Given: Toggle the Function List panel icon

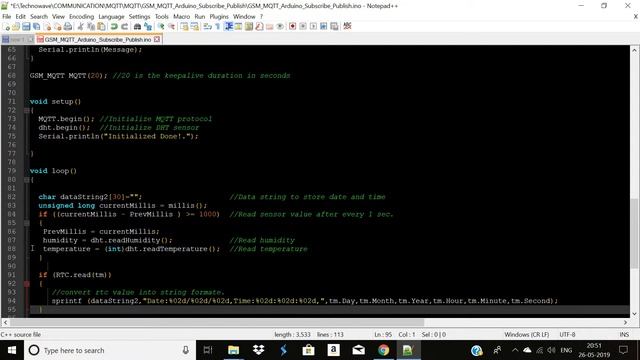Looking at the screenshot, I should pyautogui.click(x=259, y=27).
